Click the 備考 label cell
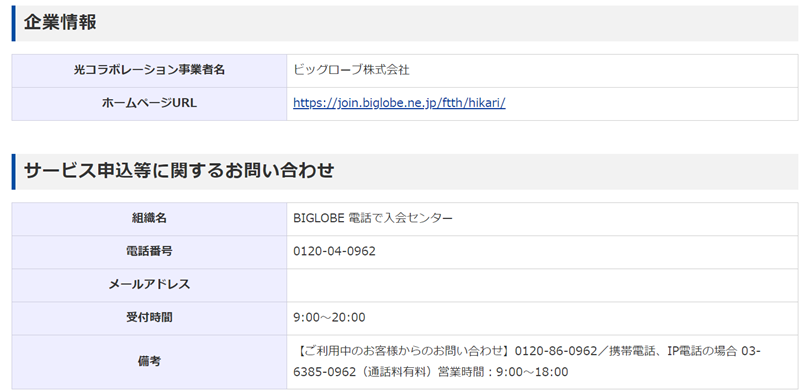800x391 pixels. click(149, 362)
